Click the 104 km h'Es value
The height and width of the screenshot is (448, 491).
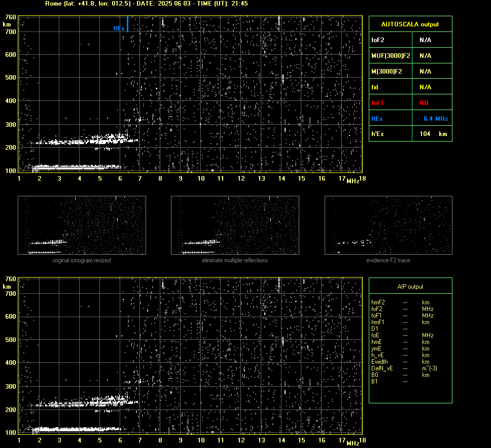tap(433, 134)
